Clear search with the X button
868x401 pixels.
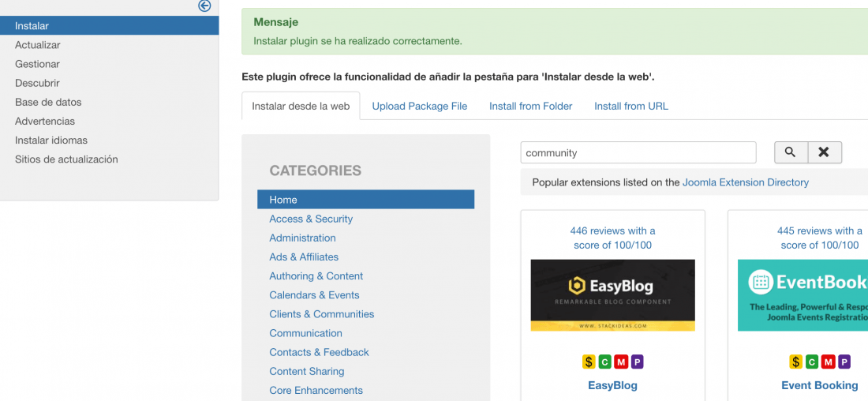pyautogui.click(x=825, y=152)
